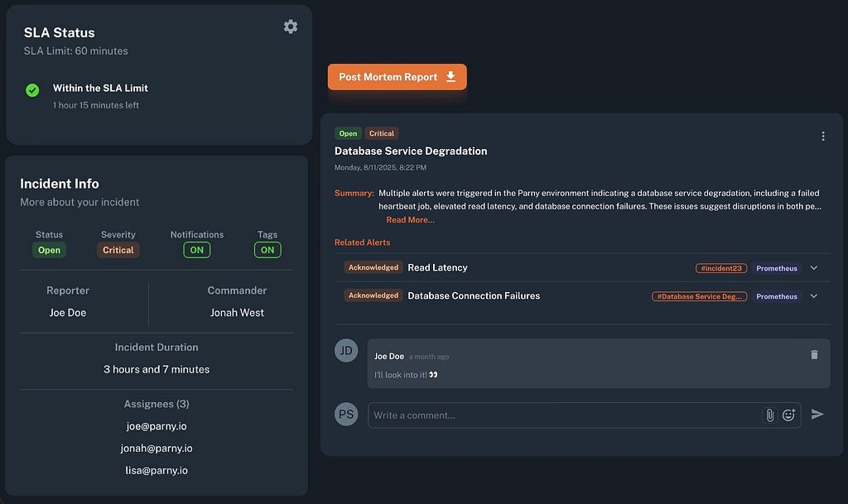Click '1 hour 15 minutes left' text
Image resolution: width=848 pixels, height=504 pixels.
click(x=96, y=105)
